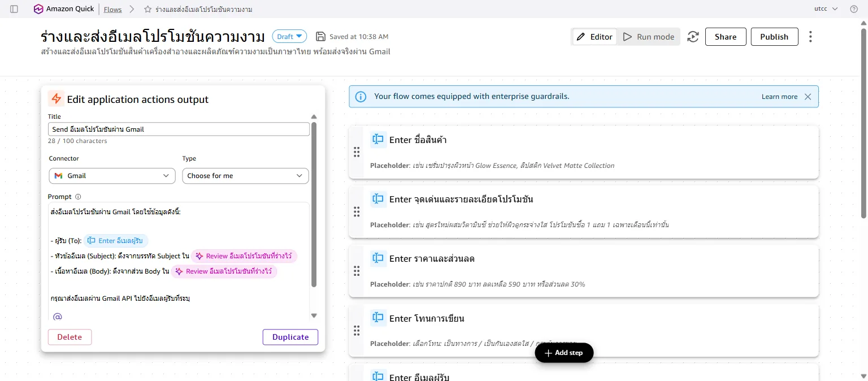
Task: Click input icon of โทนการเขียน step
Action: (378, 318)
